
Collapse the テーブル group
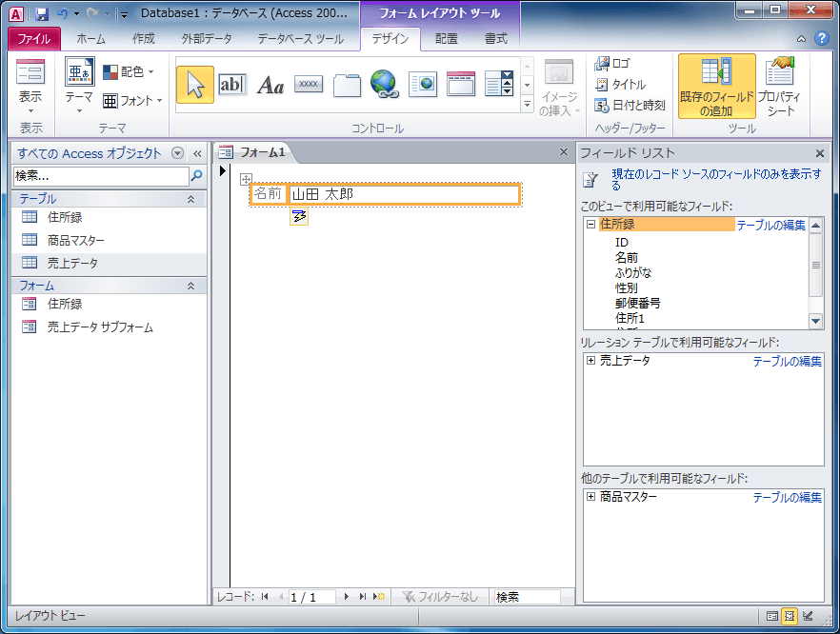pos(190,199)
